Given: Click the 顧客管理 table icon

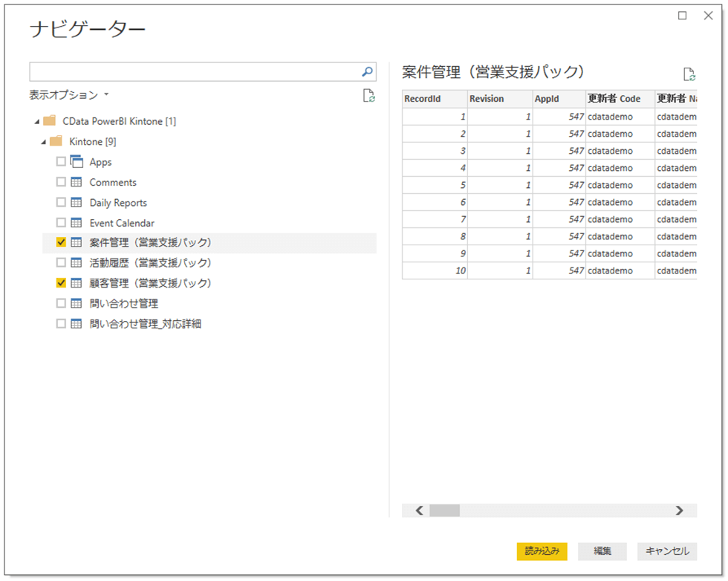Looking at the screenshot, I should point(77,283).
